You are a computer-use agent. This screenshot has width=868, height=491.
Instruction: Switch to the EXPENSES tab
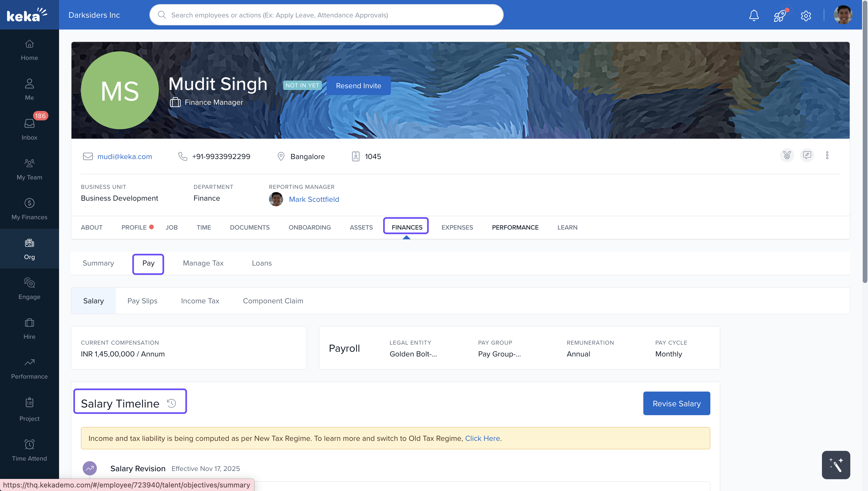click(x=457, y=227)
